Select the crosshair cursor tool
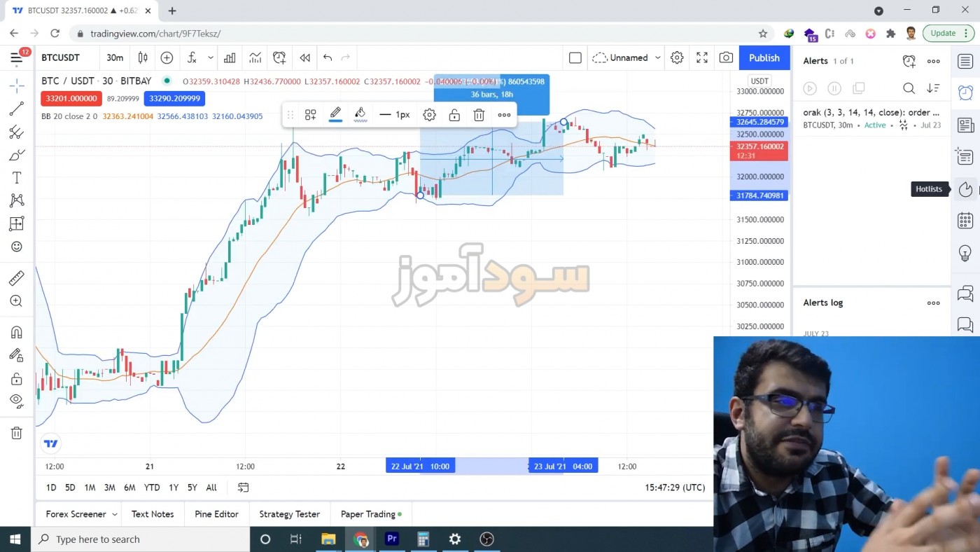 (17, 85)
